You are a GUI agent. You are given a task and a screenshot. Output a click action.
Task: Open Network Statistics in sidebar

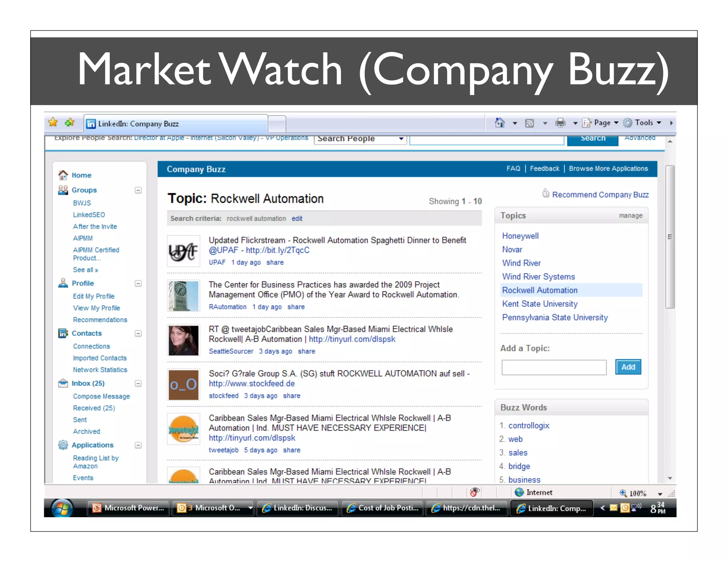tap(100, 370)
